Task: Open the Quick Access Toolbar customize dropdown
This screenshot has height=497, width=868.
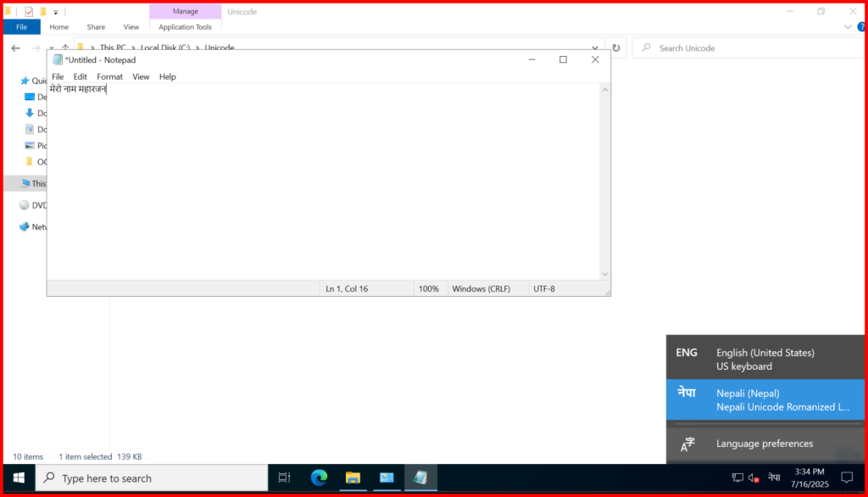Action: point(55,12)
